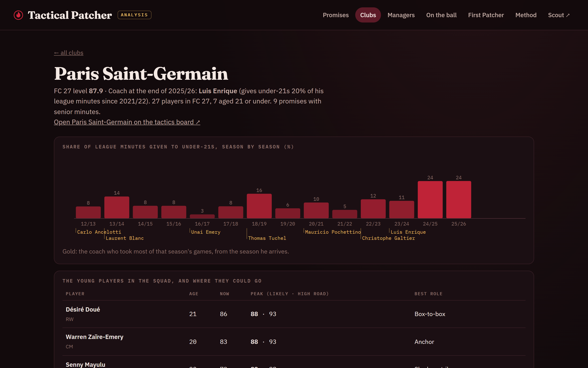Image resolution: width=588 pixels, height=368 pixels.
Task: Open the Method page
Action: point(526,15)
